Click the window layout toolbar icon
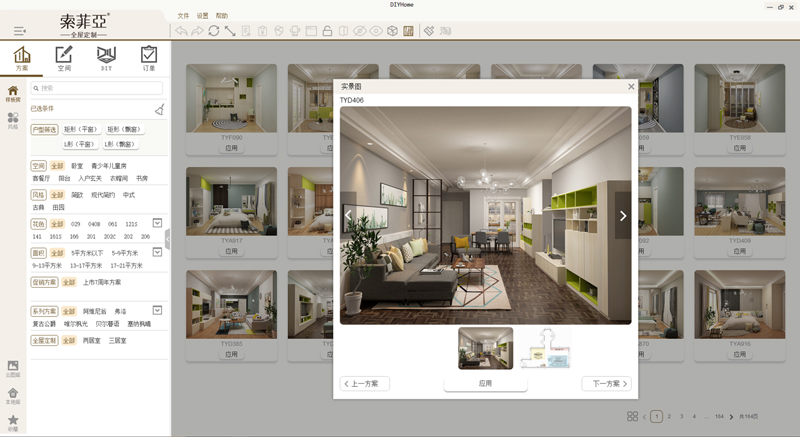 (311, 31)
